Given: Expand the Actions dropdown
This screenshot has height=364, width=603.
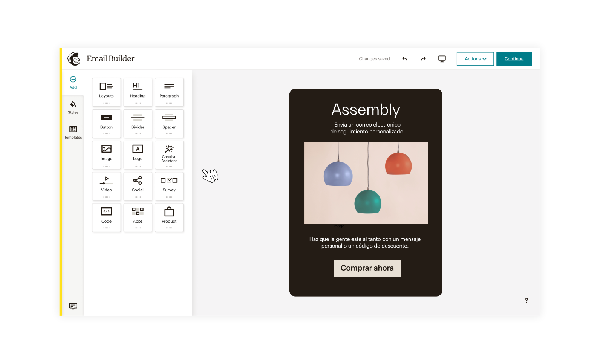Looking at the screenshot, I should tap(475, 59).
